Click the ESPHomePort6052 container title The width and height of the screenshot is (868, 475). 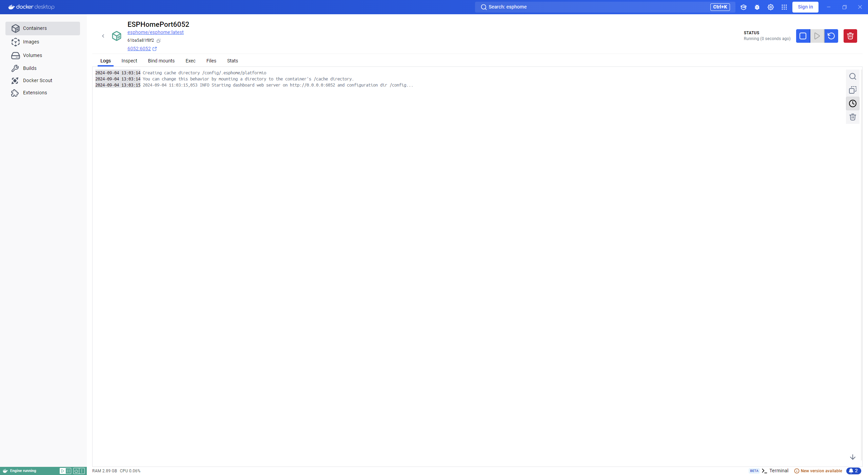point(158,24)
